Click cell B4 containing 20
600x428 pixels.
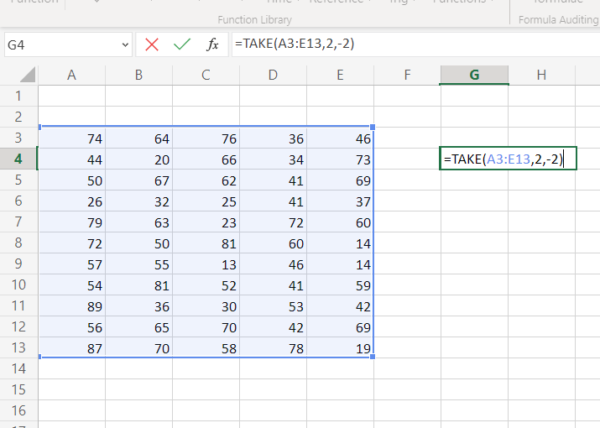pyautogui.click(x=139, y=159)
